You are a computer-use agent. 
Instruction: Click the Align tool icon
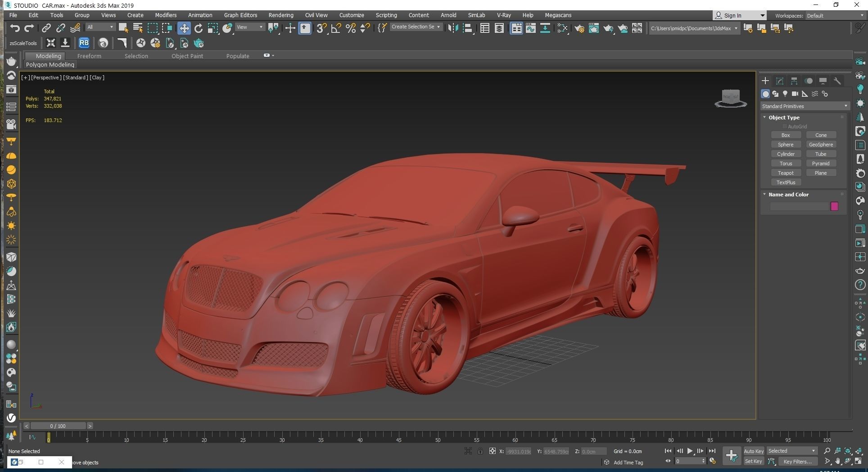[468, 28]
